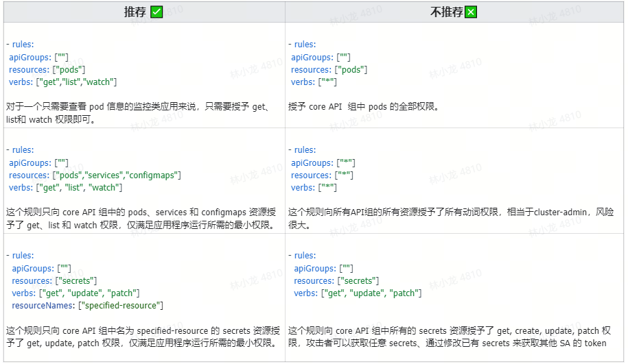Click "- rules:" in the configmaps rule cell
The image size is (628, 364).
point(20,150)
